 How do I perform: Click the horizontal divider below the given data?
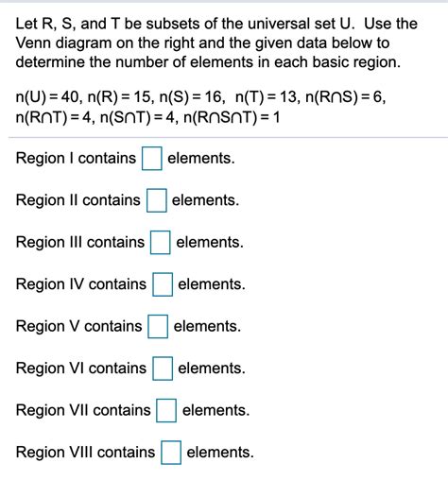point(228,138)
